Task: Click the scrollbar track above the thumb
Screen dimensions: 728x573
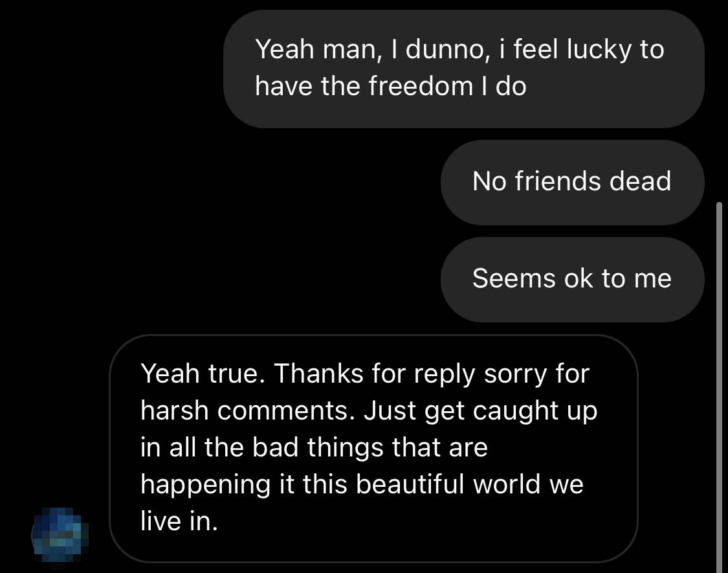Action: (719, 101)
